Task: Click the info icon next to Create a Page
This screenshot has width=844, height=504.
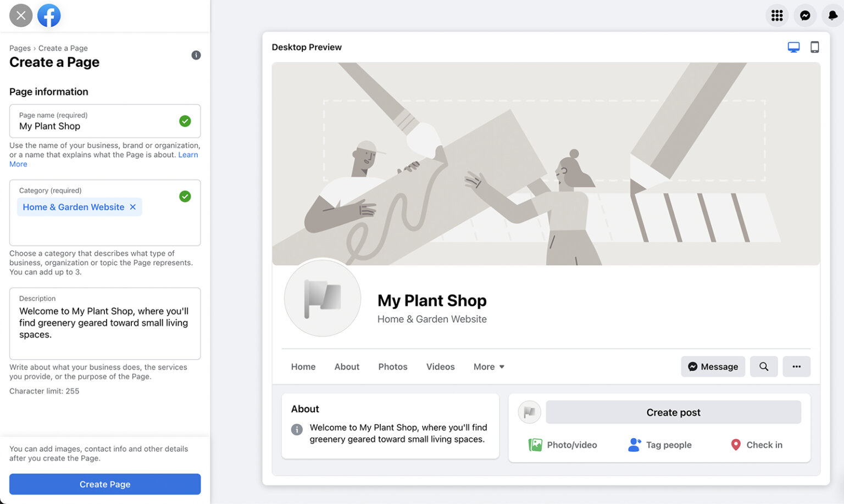Action: [x=196, y=55]
